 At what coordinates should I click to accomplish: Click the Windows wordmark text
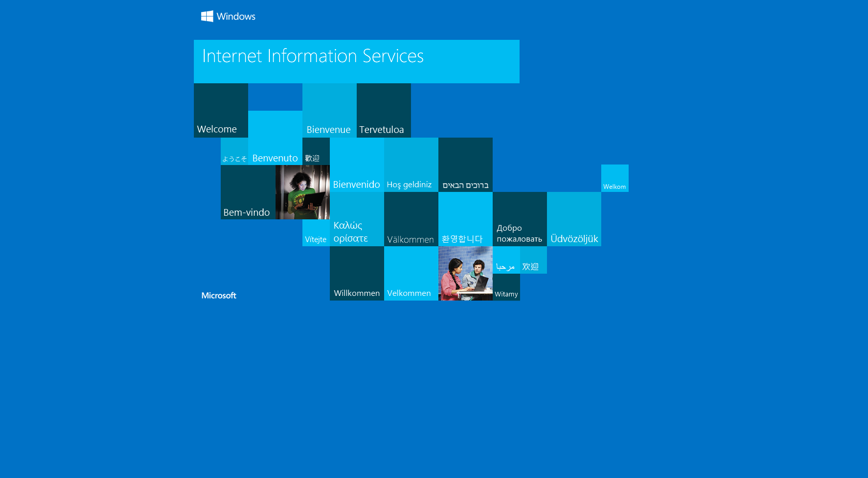tap(236, 17)
